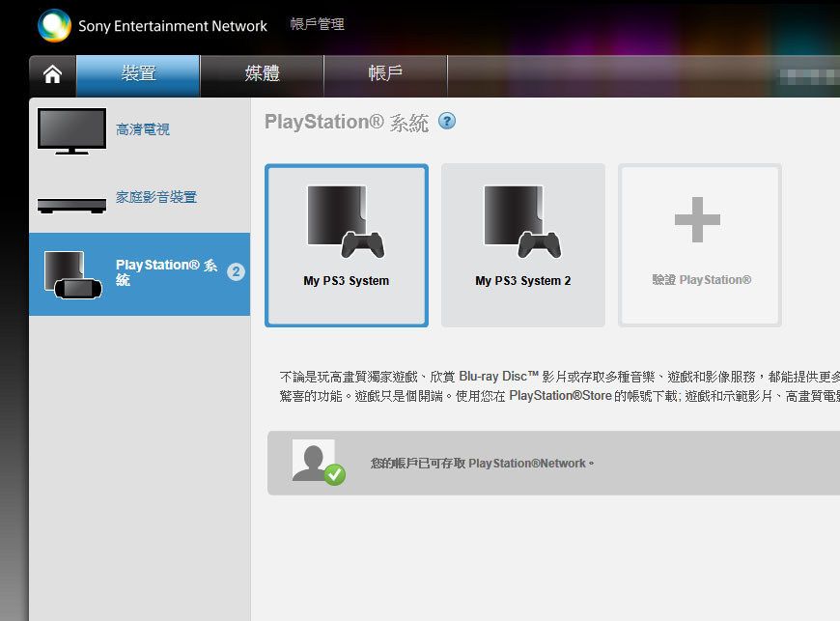Open the help question mark icon
Image resolution: width=840 pixels, height=621 pixels.
click(447, 121)
